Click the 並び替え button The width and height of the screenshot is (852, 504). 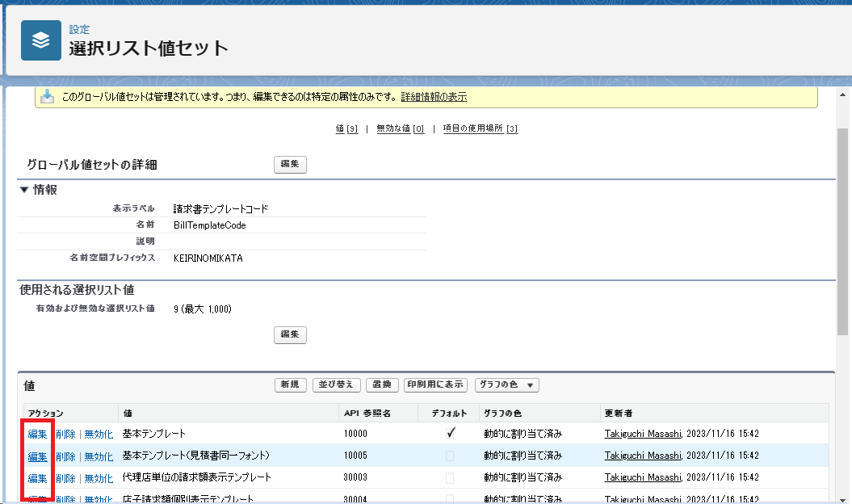coord(336,385)
